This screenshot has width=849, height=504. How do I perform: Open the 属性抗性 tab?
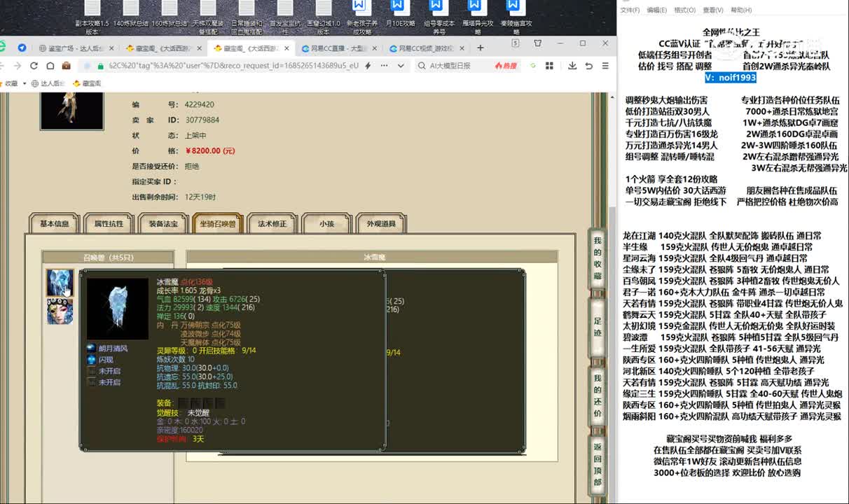click(109, 224)
